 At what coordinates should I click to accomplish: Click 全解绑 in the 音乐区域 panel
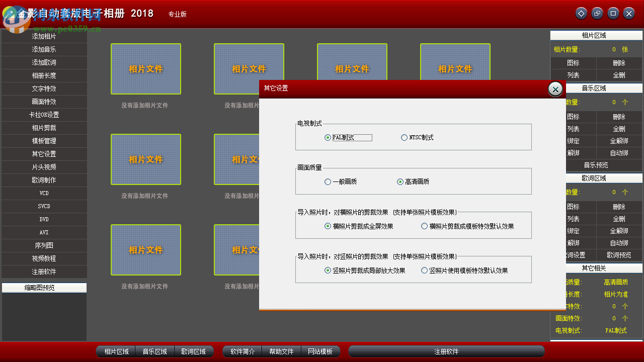619,141
